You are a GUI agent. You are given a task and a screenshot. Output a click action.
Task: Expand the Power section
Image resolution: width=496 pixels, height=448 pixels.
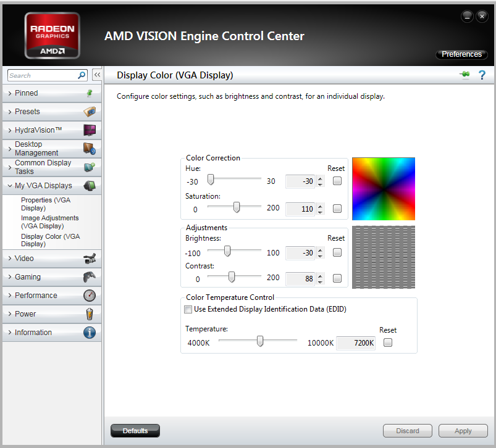point(10,314)
